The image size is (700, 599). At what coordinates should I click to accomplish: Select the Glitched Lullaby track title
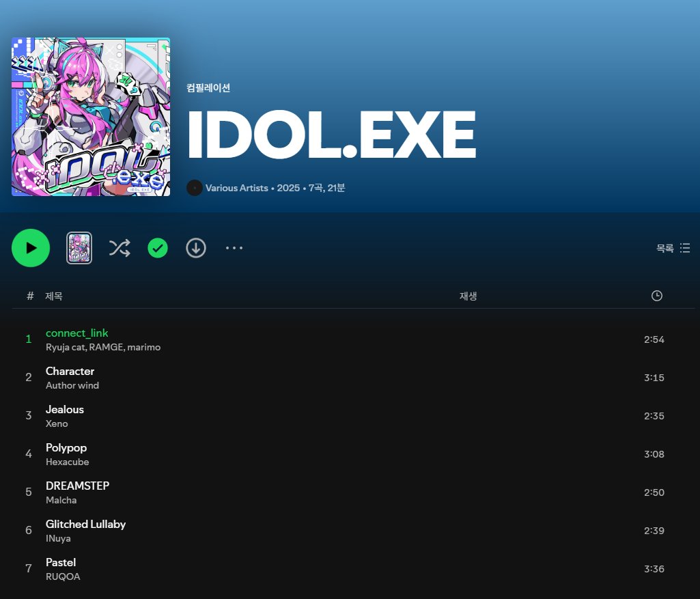[x=86, y=524]
